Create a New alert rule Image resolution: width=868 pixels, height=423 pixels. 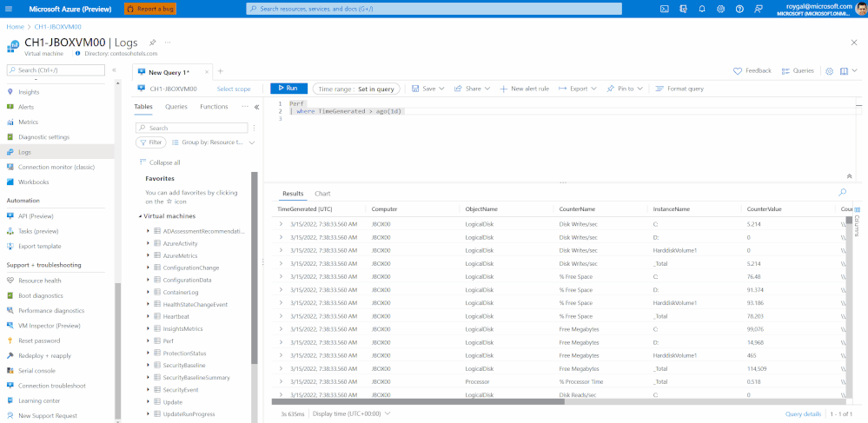[524, 89]
